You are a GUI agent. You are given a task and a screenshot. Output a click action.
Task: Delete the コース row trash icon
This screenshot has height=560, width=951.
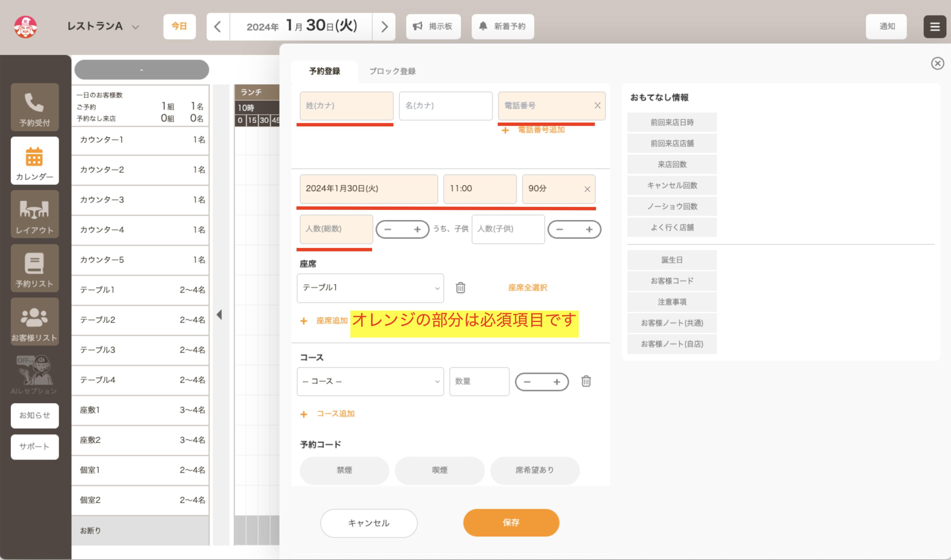[586, 382]
